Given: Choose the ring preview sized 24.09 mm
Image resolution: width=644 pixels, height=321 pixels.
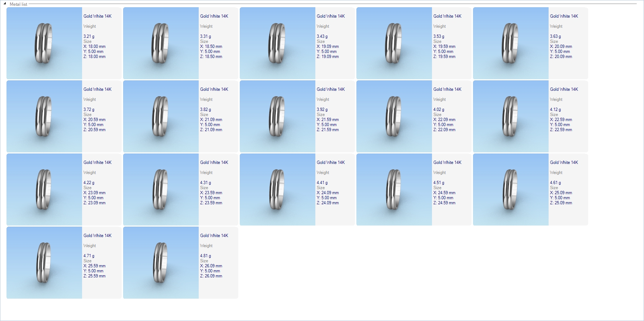Looking at the screenshot, I should (x=278, y=190).
